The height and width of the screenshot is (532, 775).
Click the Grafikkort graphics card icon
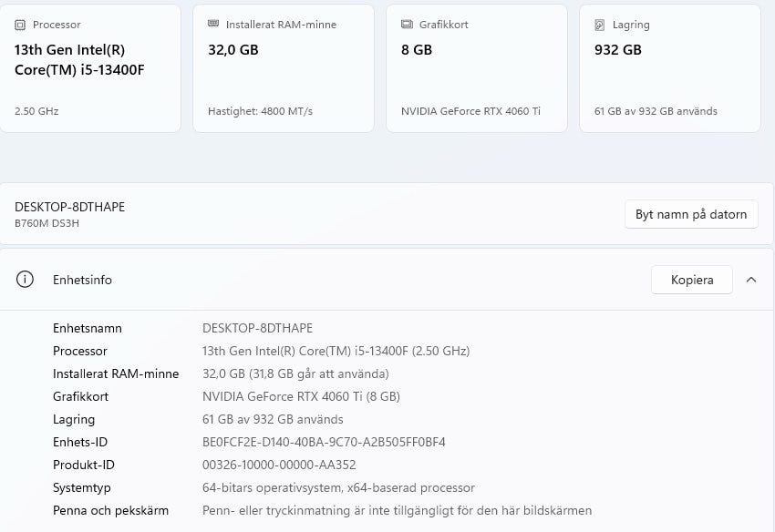pos(407,25)
